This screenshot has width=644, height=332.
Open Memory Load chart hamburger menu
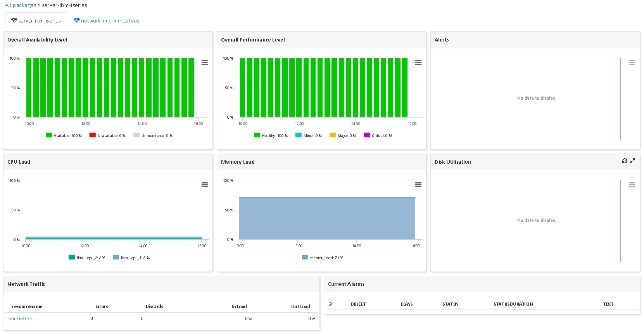point(418,185)
